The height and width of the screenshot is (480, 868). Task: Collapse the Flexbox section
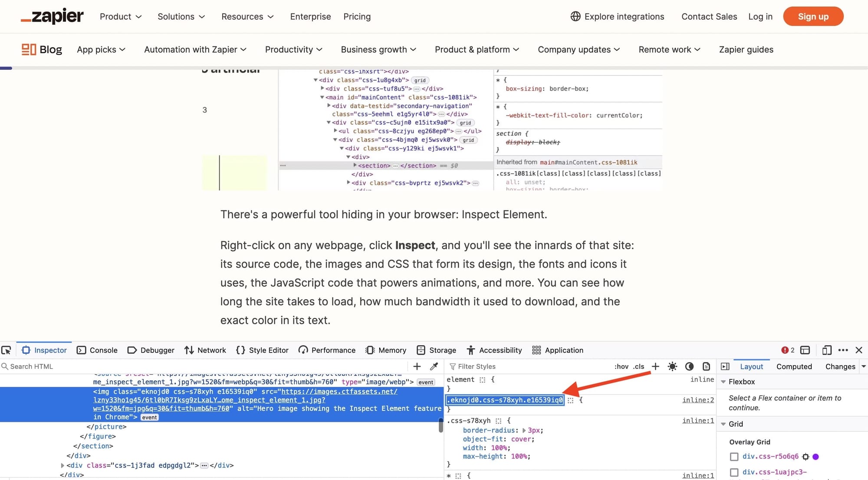(723, 382)
